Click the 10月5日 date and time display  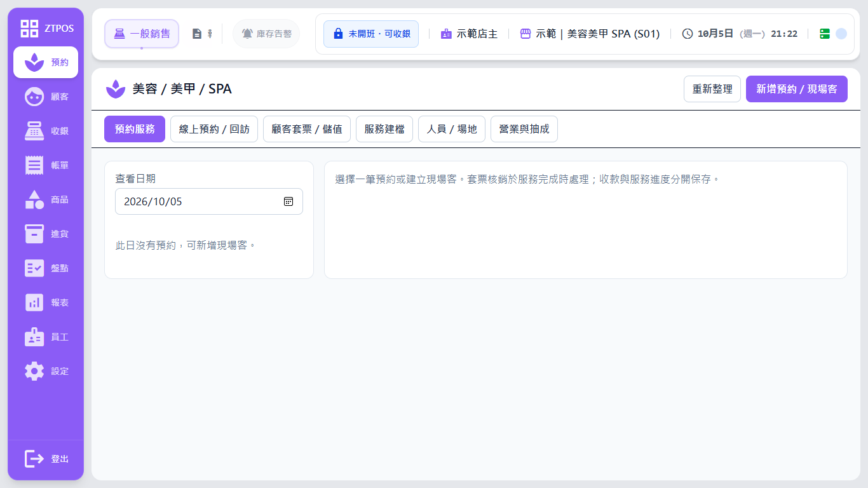740,34
